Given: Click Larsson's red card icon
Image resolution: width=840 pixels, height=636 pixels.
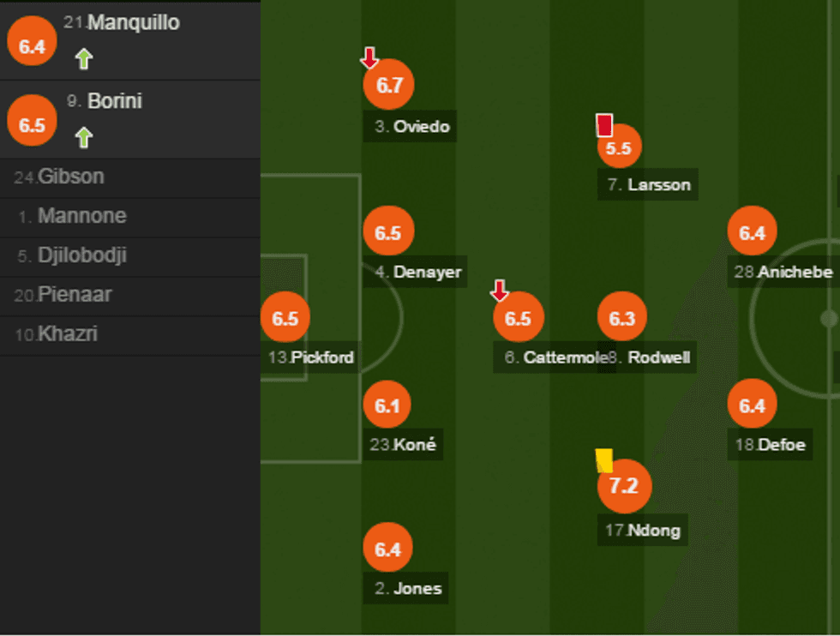Looking at the screenshot, I should coord(604,126).
